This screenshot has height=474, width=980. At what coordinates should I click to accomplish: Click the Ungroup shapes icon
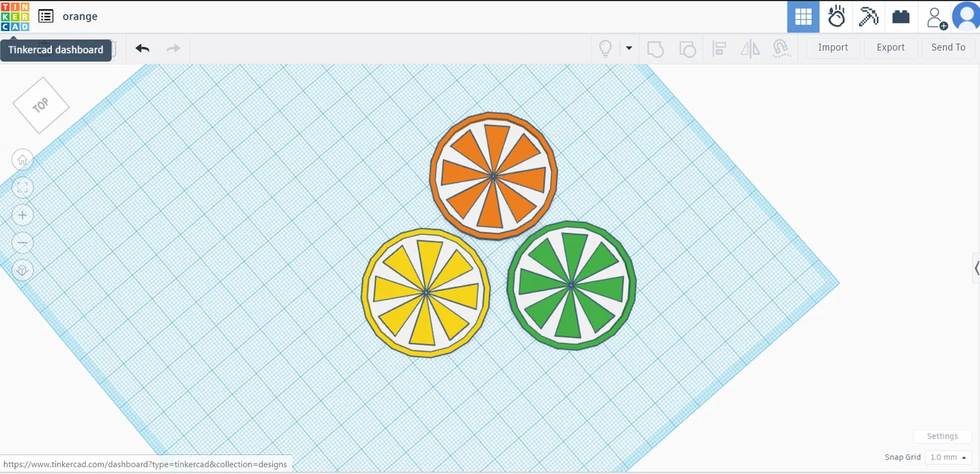tap(687, 49)
